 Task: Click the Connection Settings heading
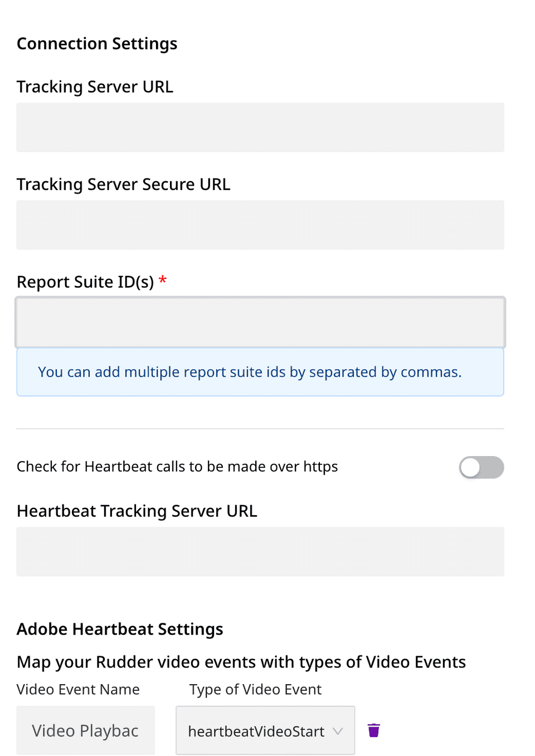97,43
